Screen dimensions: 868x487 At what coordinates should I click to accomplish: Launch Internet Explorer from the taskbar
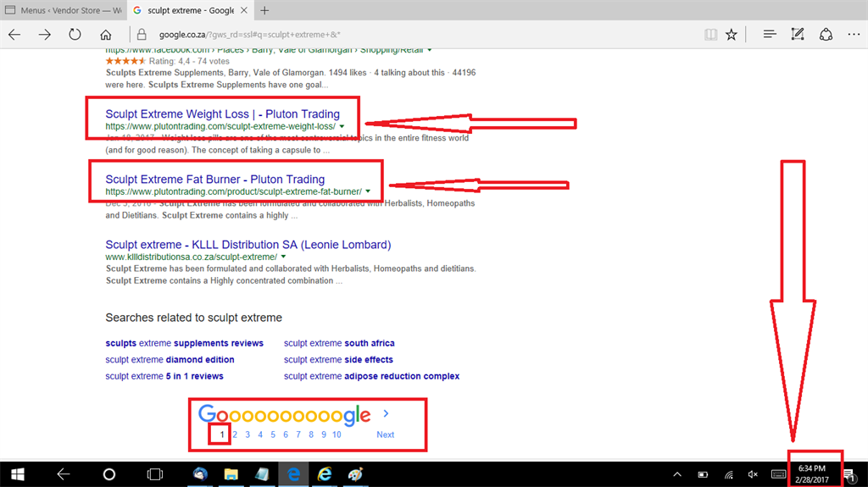325,474
